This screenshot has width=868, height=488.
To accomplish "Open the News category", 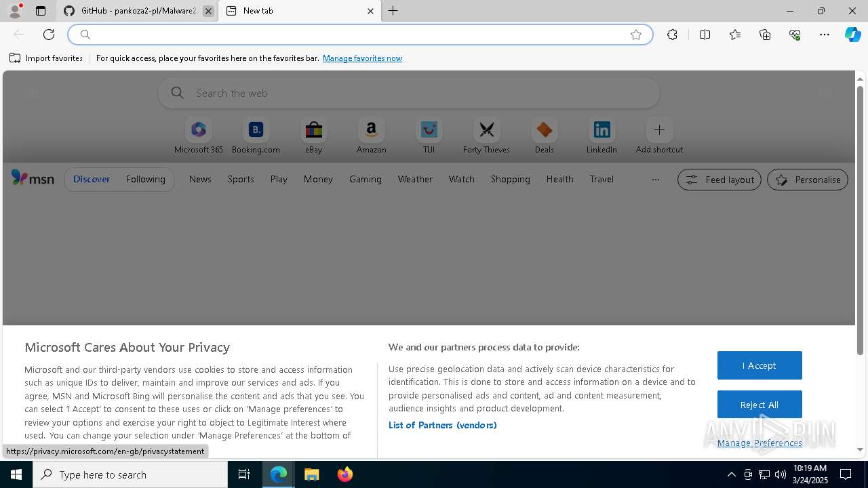I will [x=200, y=179].
